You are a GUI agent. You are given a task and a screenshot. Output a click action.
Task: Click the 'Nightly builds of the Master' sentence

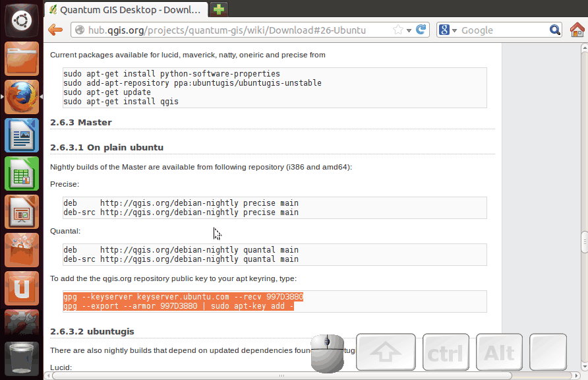201,167
